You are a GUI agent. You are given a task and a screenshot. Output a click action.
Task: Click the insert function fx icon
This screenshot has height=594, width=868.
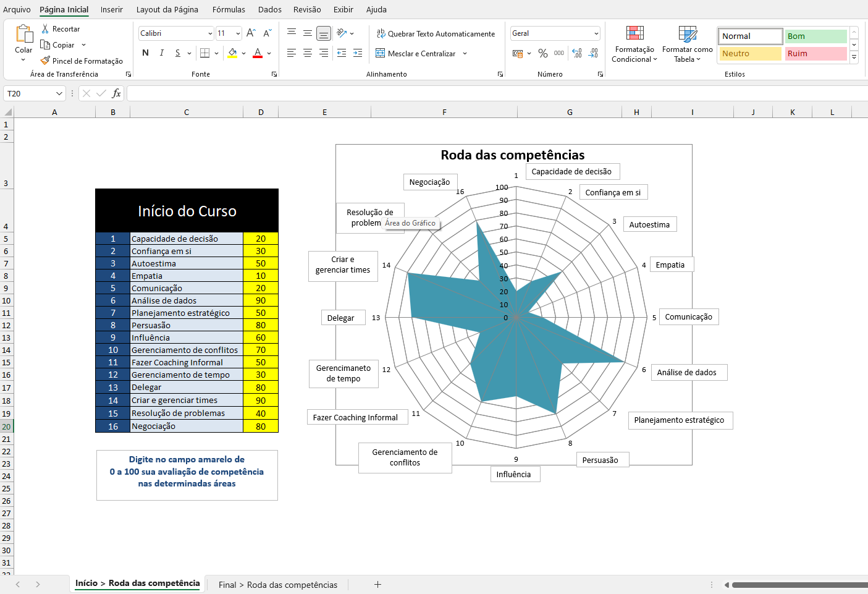(116, 93)
